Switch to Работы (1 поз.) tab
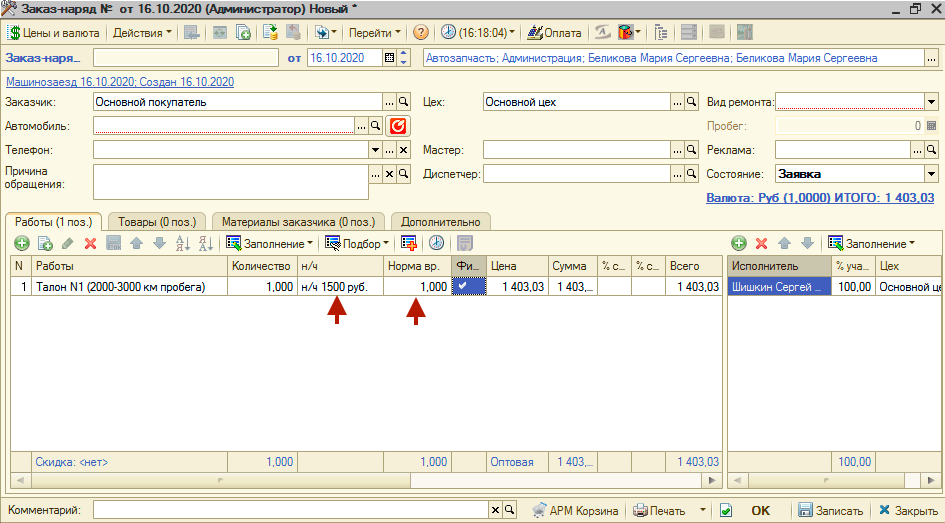This screenshot has height=523, width=945. click(x=54, y=222)
